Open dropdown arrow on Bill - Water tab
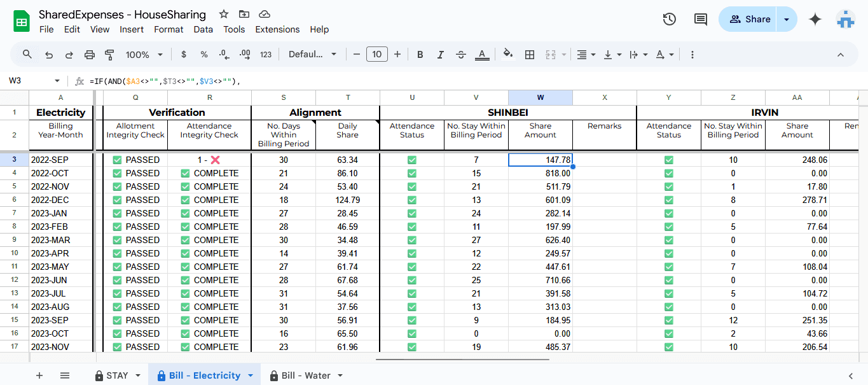The height and width of the screenshot is (385, 868). 340,375
